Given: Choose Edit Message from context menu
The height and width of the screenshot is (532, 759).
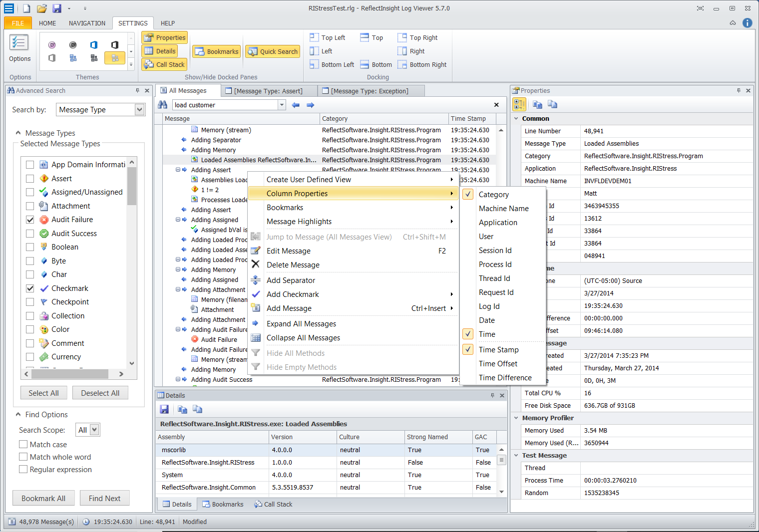Looking at the screenshot, I should [354, 251].
